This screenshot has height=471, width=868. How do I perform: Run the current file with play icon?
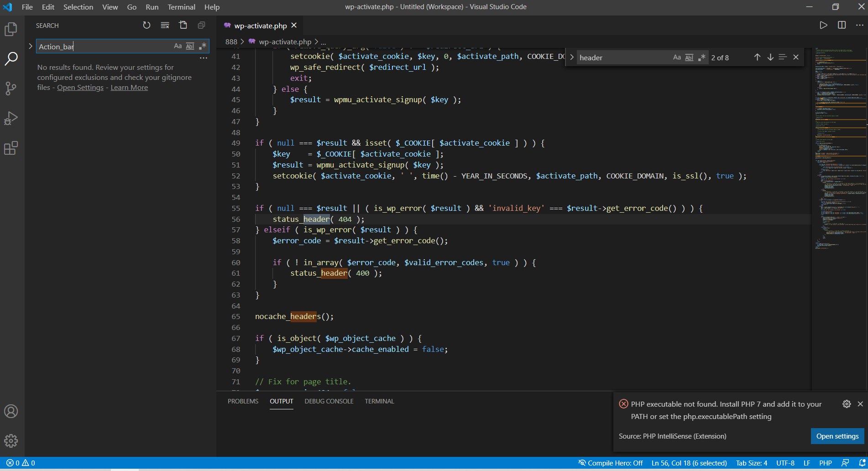point(823,25)
